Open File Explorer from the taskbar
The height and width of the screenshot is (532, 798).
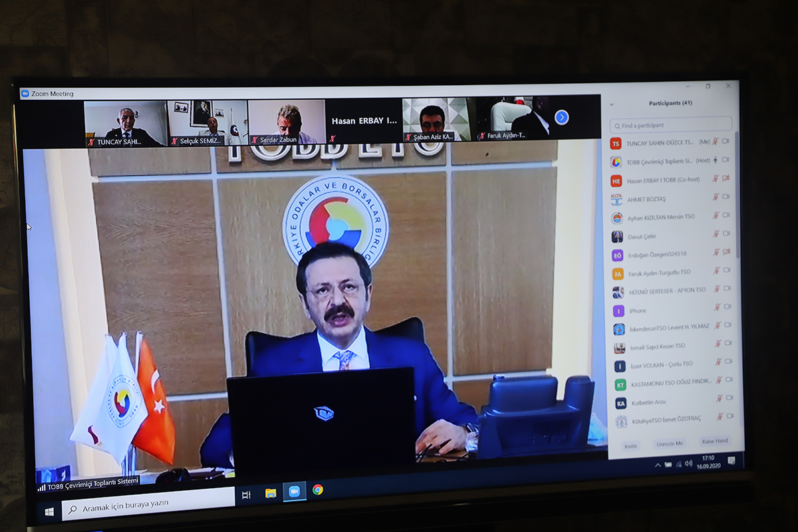click(271, 493)
